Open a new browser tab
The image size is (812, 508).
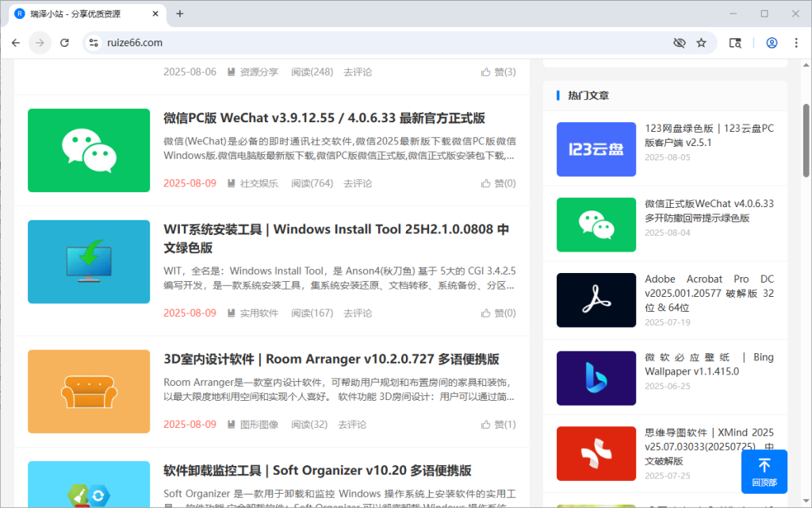pyautogui.click(x=180, y=13)
